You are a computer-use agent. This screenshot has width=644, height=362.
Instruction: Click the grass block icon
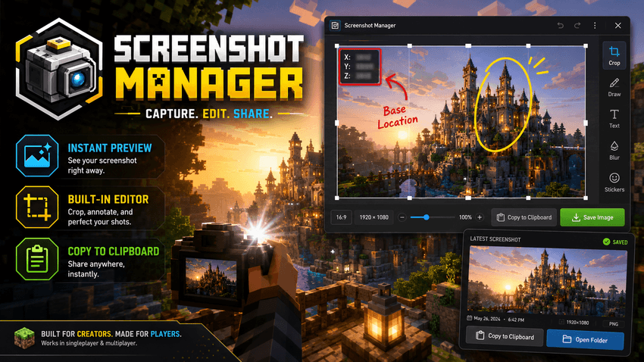(x=25, y=338)
